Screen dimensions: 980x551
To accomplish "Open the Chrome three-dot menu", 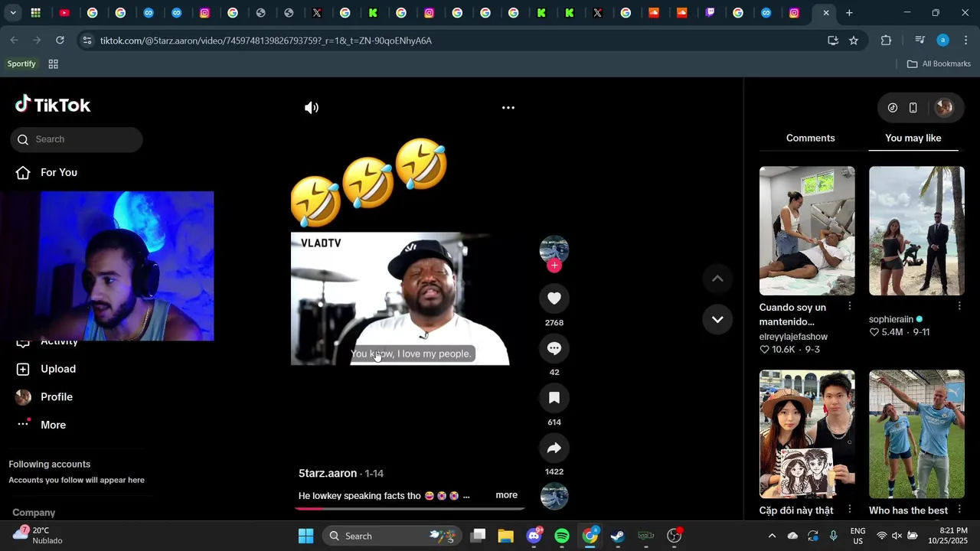I will click(x=965, y=41).
